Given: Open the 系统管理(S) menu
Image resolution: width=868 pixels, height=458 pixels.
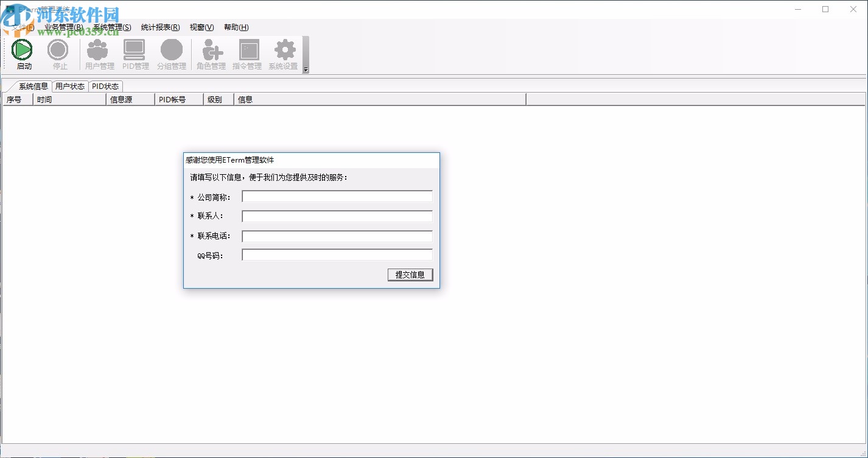Looking at the screenshot, I should click(x=112, y=27).
